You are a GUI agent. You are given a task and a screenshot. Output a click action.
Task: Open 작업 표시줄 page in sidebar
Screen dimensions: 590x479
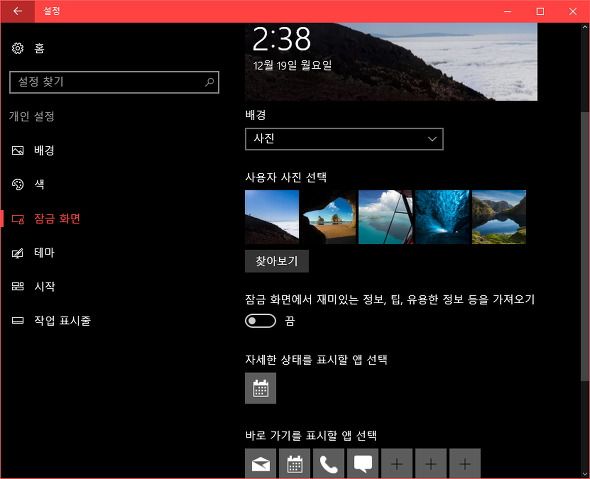(62, 321)
